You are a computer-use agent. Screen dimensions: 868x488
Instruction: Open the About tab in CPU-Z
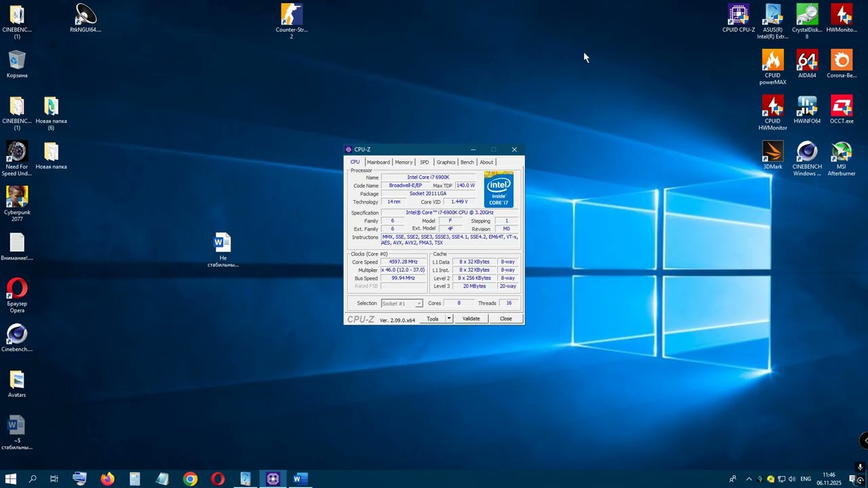[486, 162]
